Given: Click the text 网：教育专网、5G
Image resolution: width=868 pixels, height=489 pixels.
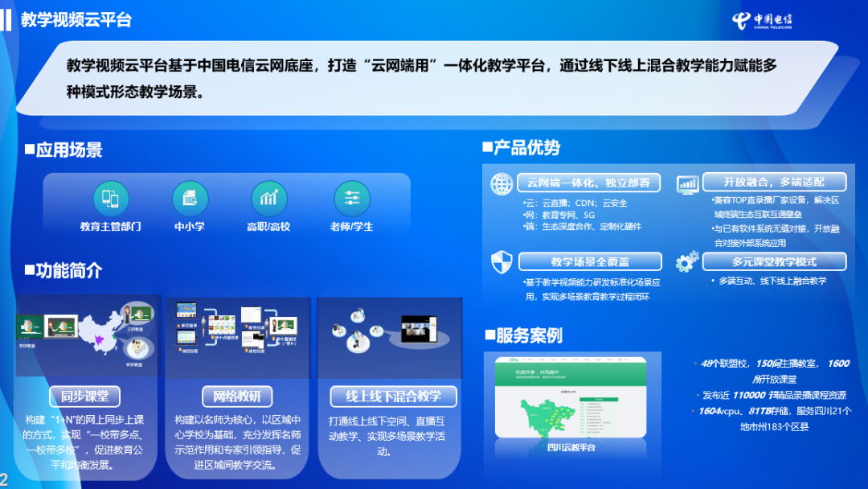Looking at the screenshot, I should click(x=559, y=215).
